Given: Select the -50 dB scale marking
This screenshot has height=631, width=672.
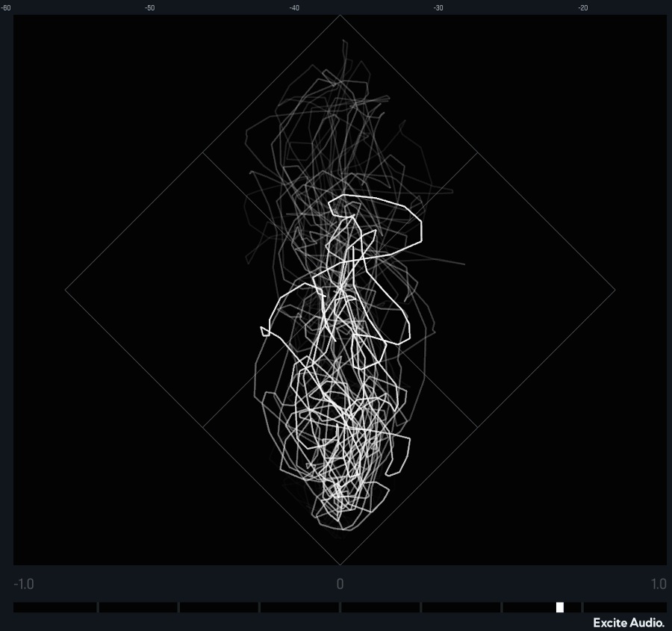Looking at the screenshot, I should coord(150,8).
